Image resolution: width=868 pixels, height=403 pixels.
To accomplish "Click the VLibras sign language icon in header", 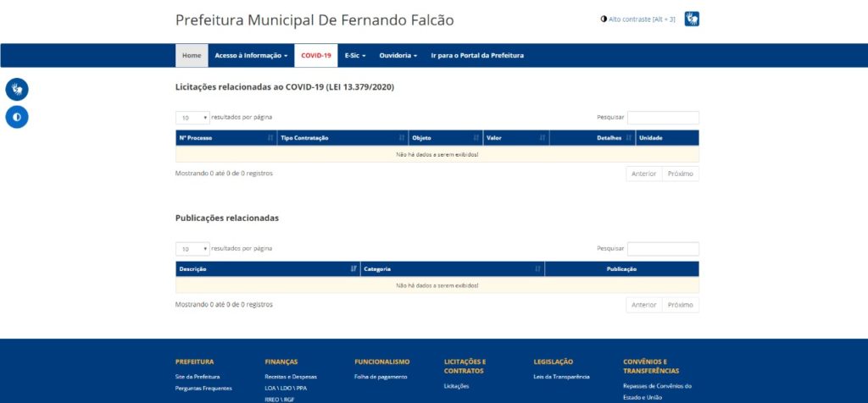I will tap(692, 19).
